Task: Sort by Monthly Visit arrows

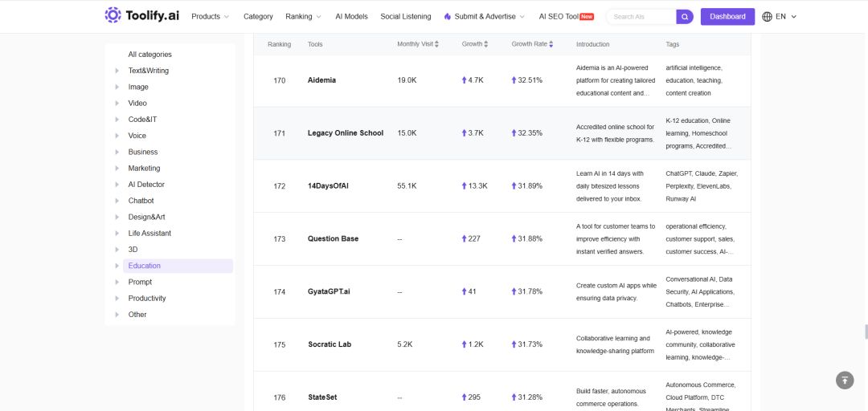Action: [436, 44]
